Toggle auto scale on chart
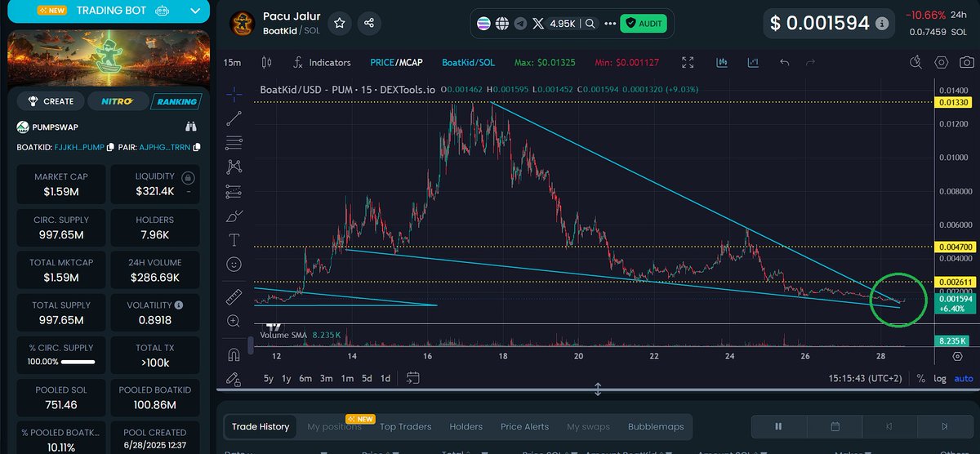This screenshot has height=454, width=980. [x=964, y=378]
